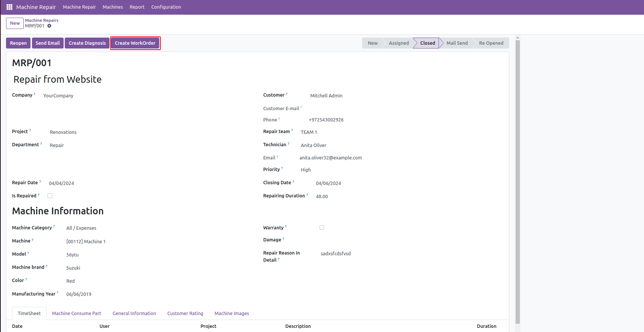Set status to the Assigned stage
The image size is (644, 332).
pos(399,43)
